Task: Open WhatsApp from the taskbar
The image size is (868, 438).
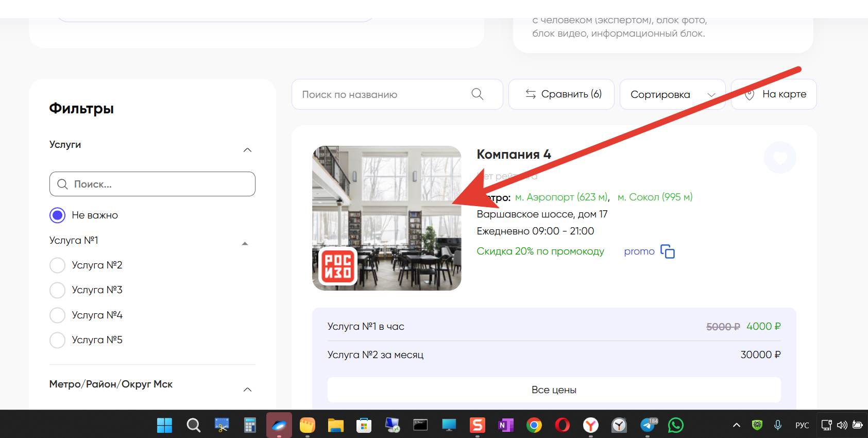Action: pos(675,425)
